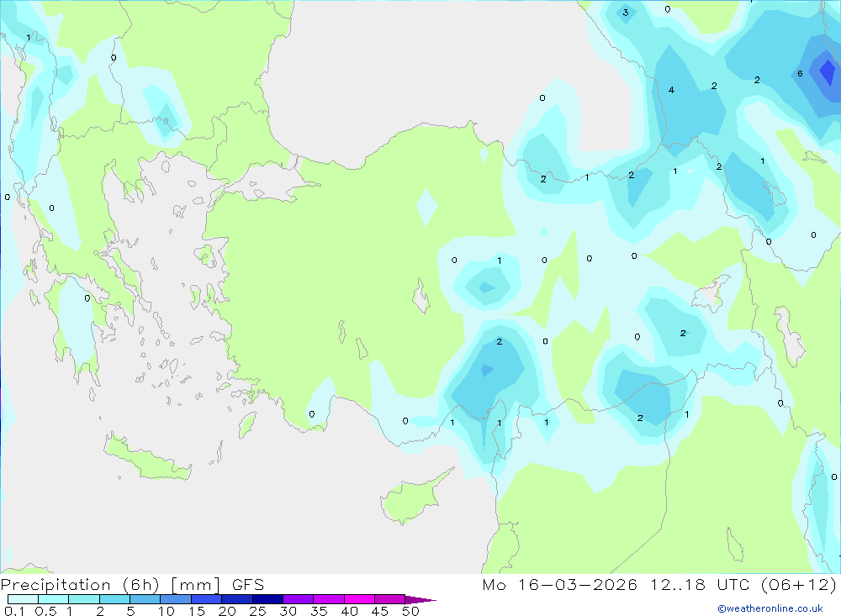Click the legend label '10'
Image resolution: width=841 pixels, height=616 pixels.
(167, 611)
